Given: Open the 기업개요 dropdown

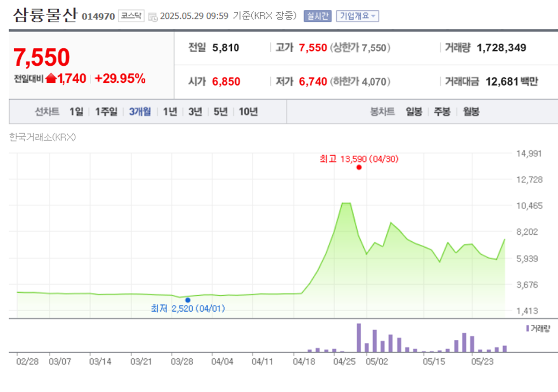Looking at the screenshot, I should [357, 16].
